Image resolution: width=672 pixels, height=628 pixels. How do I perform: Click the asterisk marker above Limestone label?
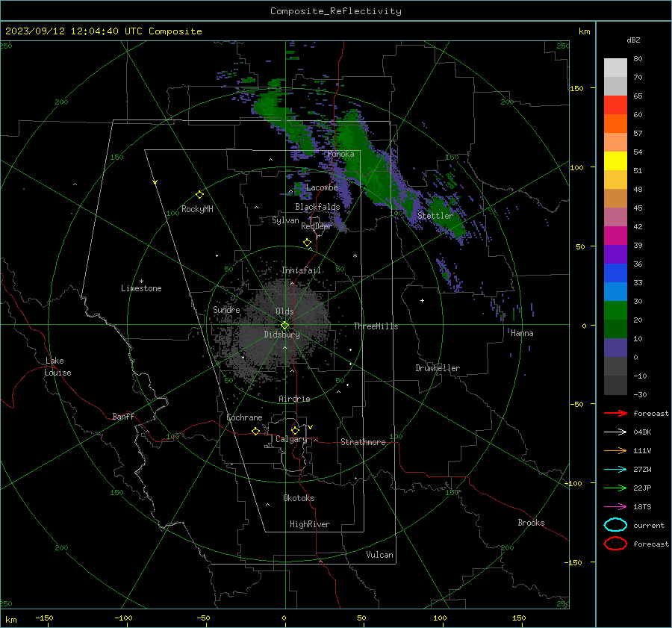pos(141,282)
